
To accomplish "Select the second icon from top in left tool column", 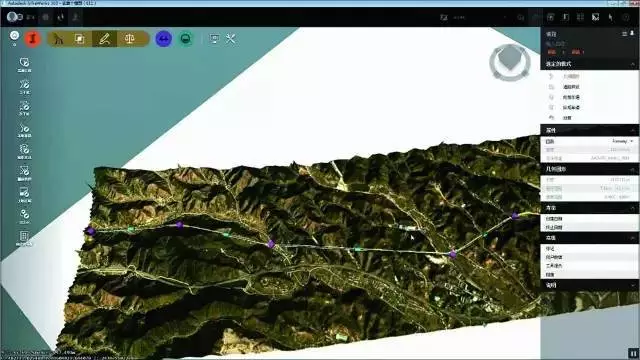I will click(x=24, y=87).
